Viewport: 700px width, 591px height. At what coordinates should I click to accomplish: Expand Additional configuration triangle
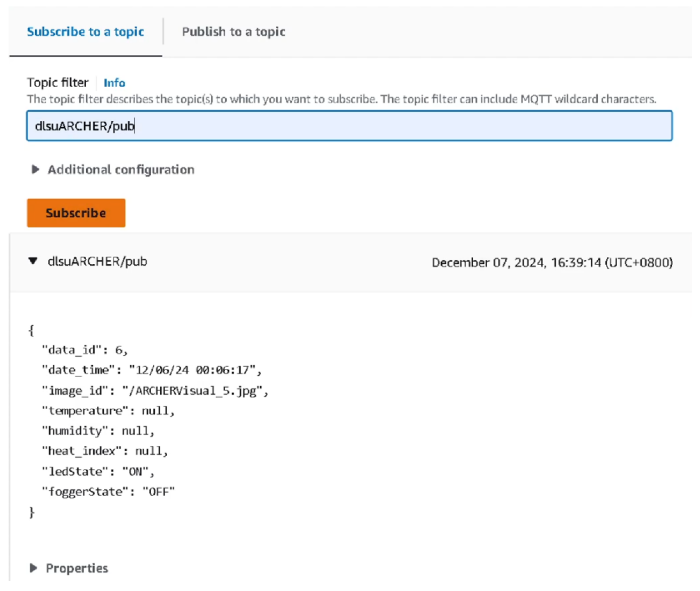(35, 170)
